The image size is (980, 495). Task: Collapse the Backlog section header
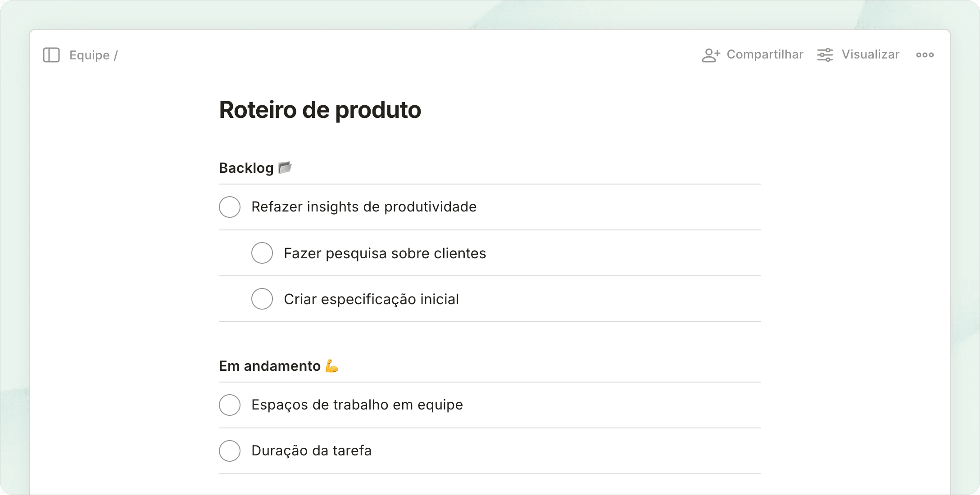coord(246,168)
